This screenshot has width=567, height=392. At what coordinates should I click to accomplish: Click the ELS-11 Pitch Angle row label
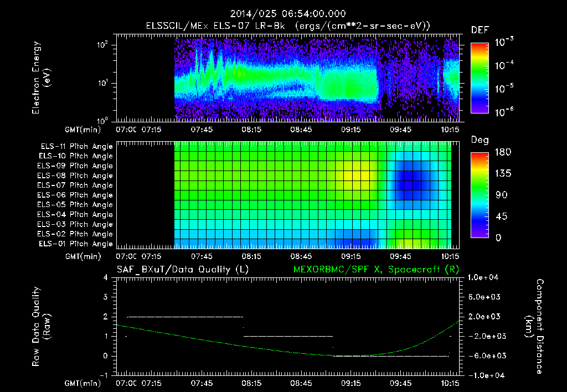point(76,147)
